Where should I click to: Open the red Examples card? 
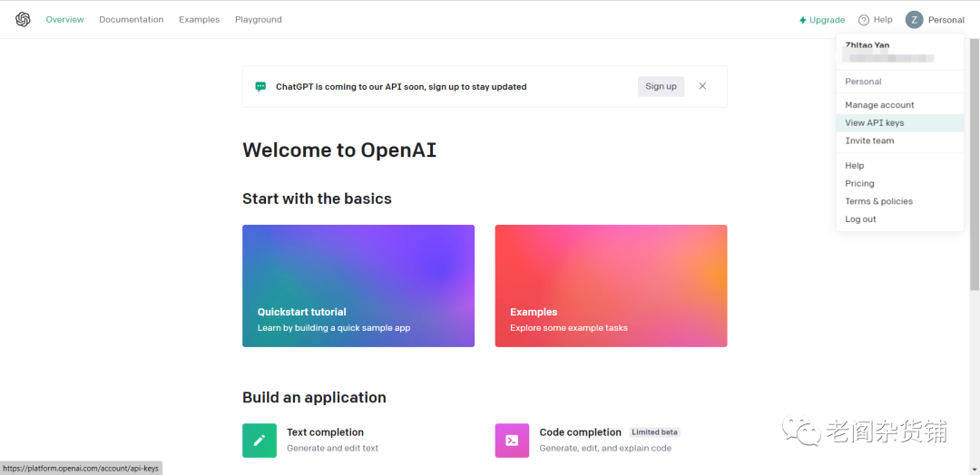tap(611, 286)
